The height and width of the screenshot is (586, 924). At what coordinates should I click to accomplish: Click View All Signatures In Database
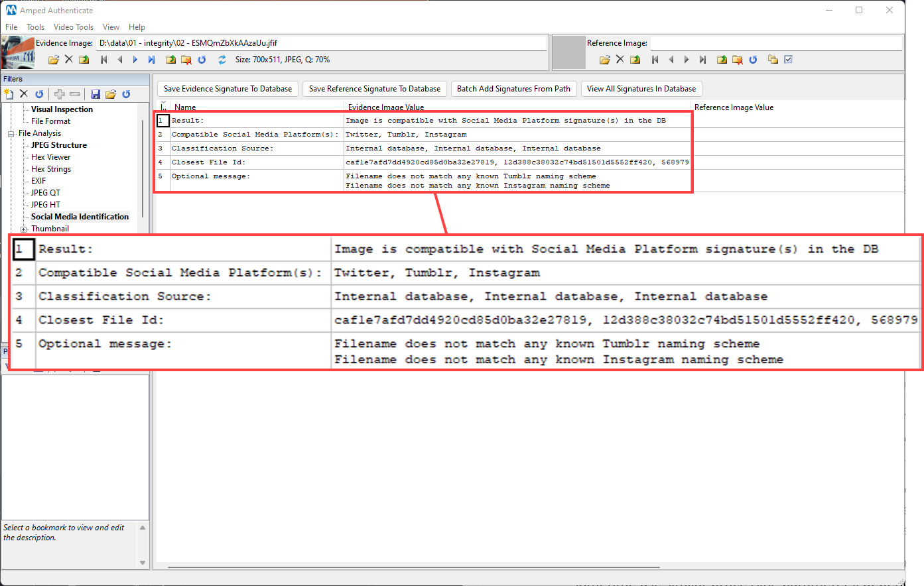point(641,88)
